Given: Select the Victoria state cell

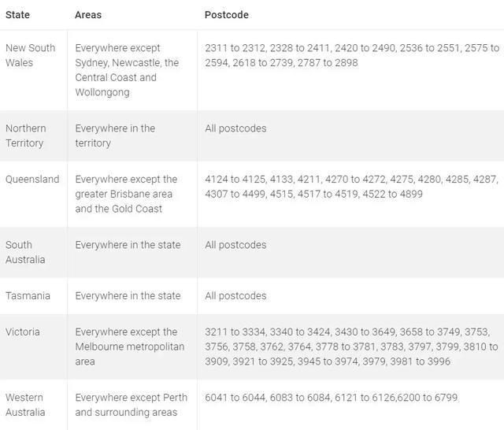Looking at the screenshot, I should (23, 332).
